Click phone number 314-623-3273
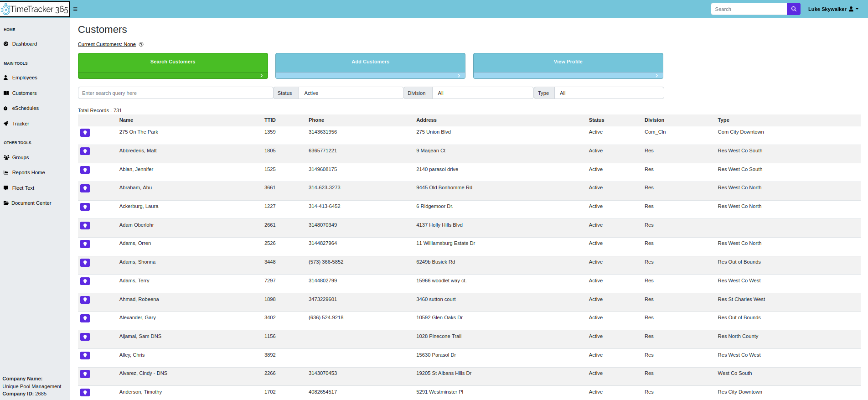The image size is (868, 400). click(x=324, y=187)
